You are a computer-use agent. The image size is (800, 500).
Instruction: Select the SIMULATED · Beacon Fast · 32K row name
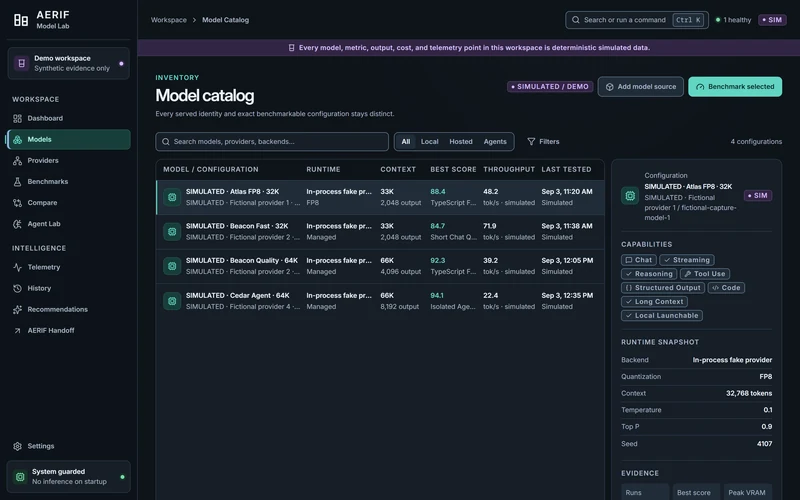click(x=237, y=226)
